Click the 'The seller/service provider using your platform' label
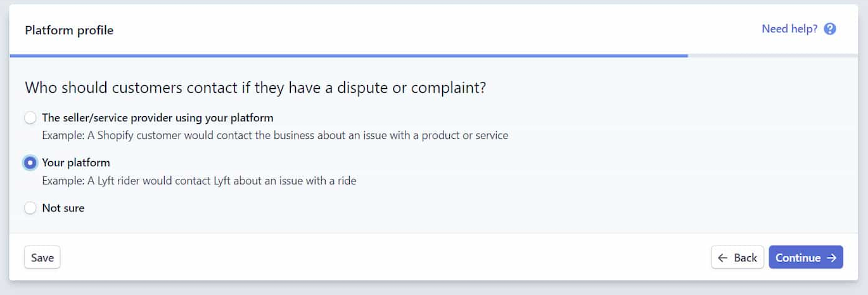The height and width of the screenshot is (295, 868). point(158,118)
